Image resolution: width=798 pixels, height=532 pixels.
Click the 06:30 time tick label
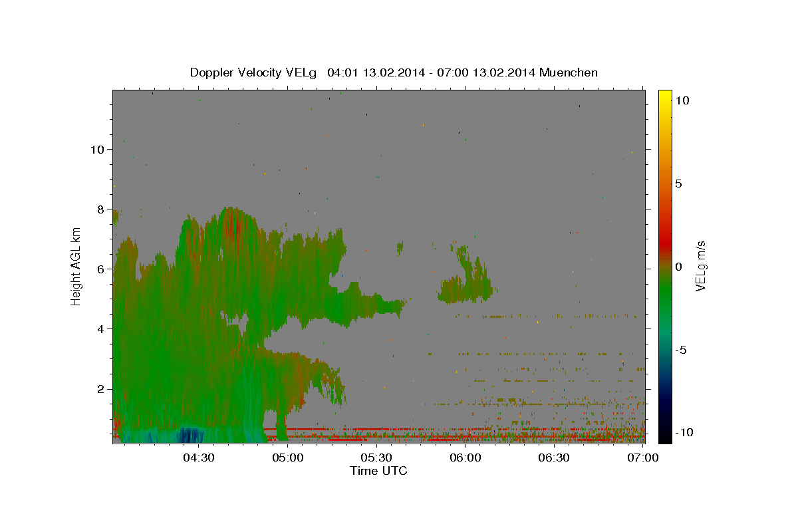555,458
